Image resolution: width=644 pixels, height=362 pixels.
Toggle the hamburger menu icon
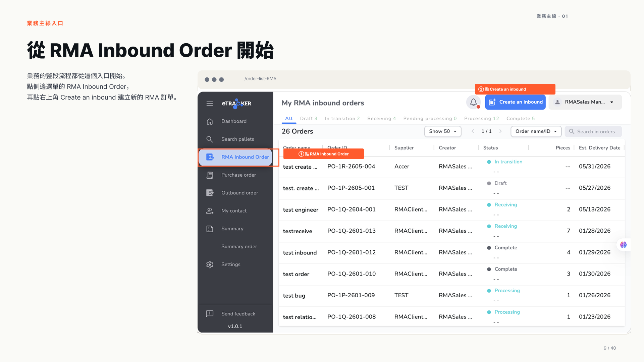[x=210, y=104]
